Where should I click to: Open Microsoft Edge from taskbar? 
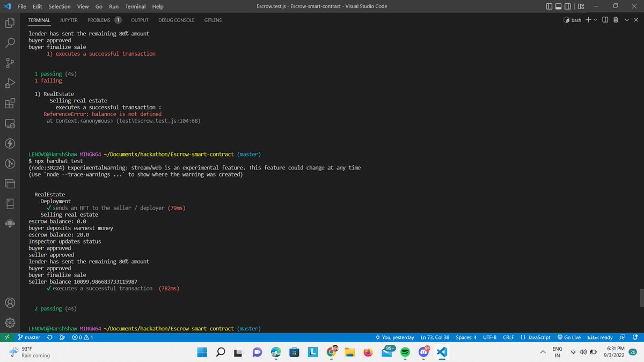click(x=276, y=352)
